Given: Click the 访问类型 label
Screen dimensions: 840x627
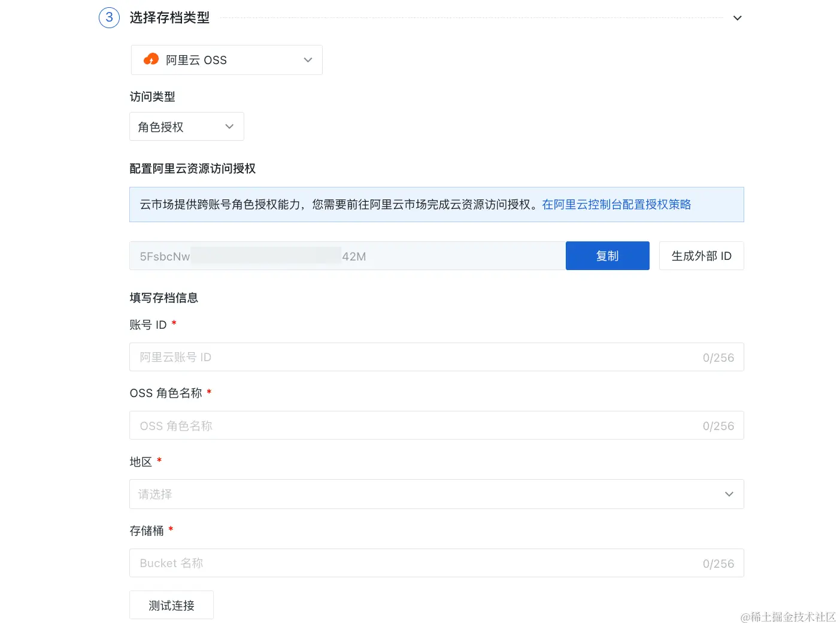Looking at the screenshot, I should pos(152,96).
